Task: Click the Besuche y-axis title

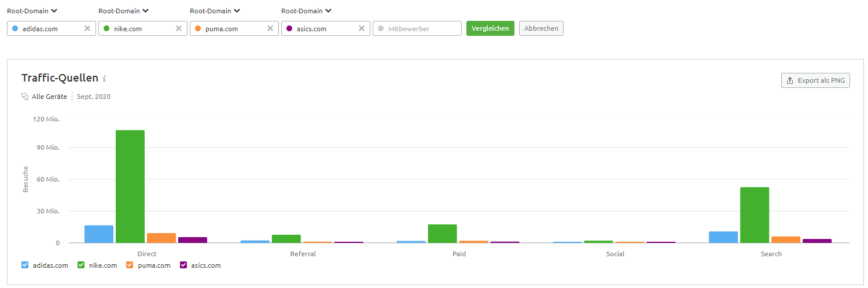Action: click(25, 180)
